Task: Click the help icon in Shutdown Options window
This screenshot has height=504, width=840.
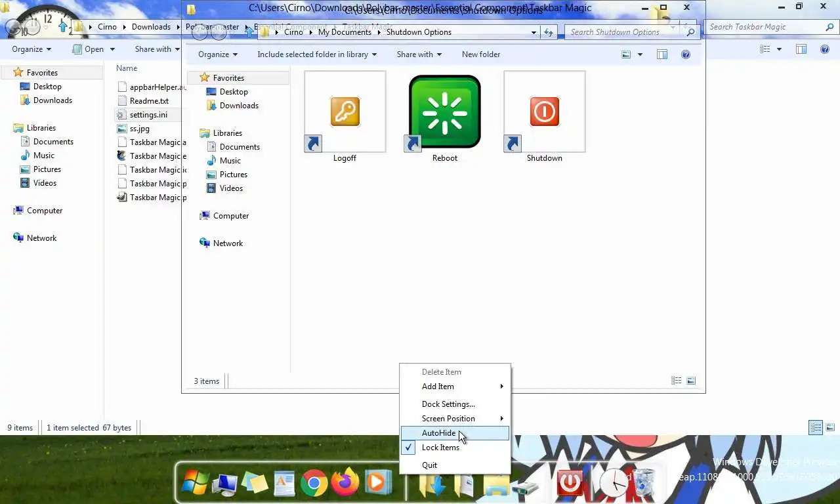Action: (x=686, y=54)
